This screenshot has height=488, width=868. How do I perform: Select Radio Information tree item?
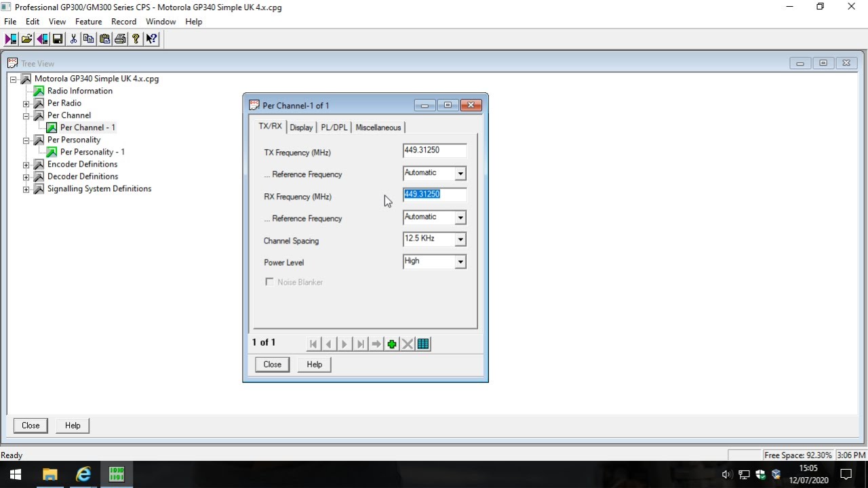click(x=80, y=91)
